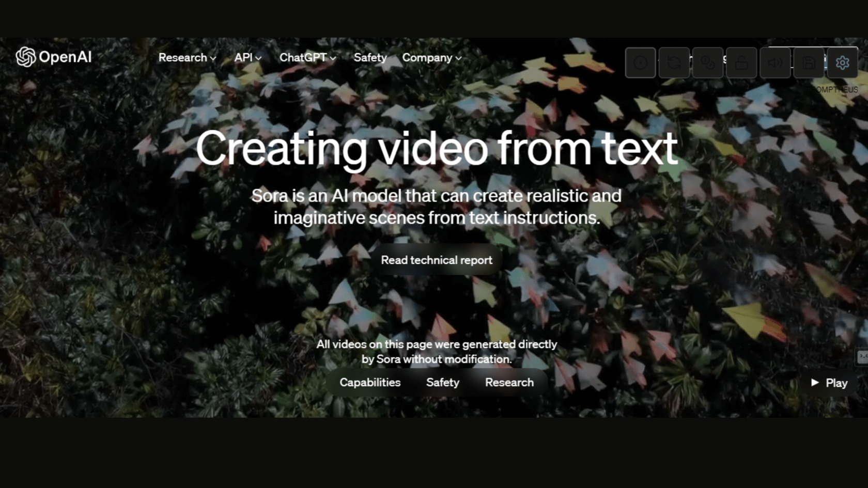Mute audio via the speaker icon
868x488 pixels.
[775, 62]
